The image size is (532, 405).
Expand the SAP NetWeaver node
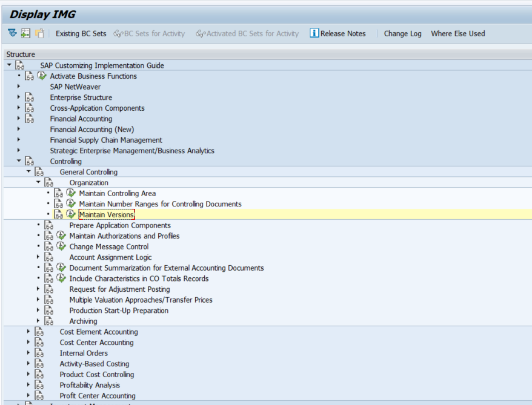coord(19,87)
